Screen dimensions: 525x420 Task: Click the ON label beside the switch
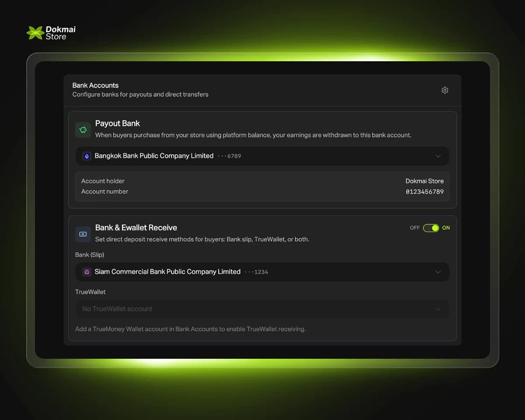446,228
